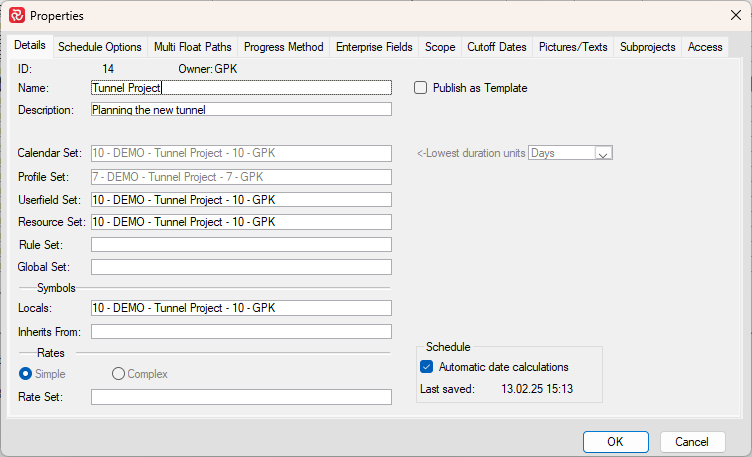This screenshot has width=752, height=457.
Task: Click the Locals symbols field
Action: click(x=241, y=308)
